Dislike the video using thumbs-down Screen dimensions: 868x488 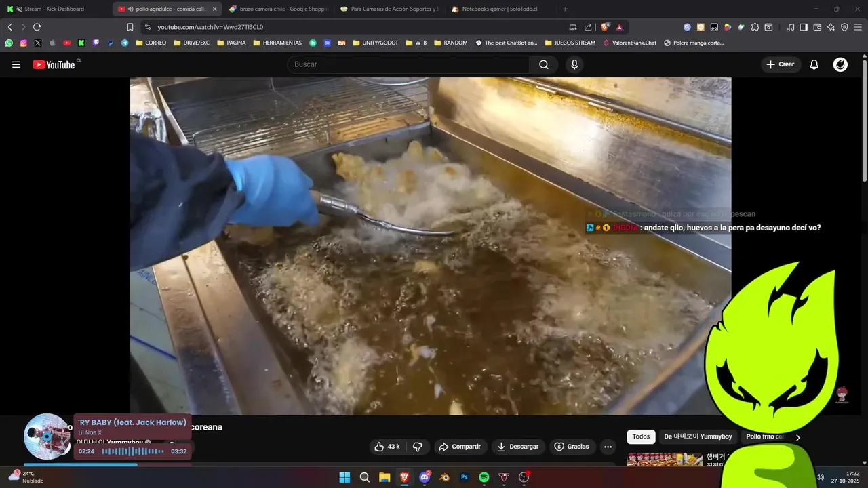418,447
